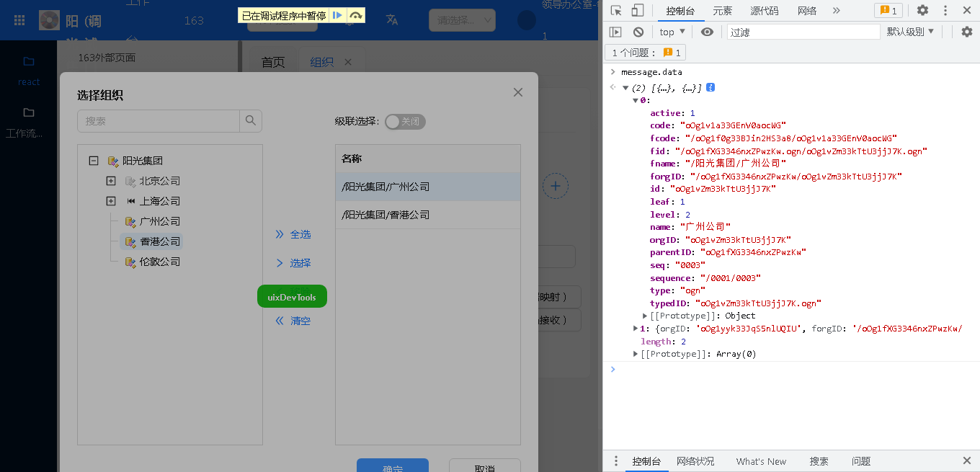The image size is (980, 472).
Task: Click the 工作流 folder icon in the sidebar
Action: [x=29, y=112]
